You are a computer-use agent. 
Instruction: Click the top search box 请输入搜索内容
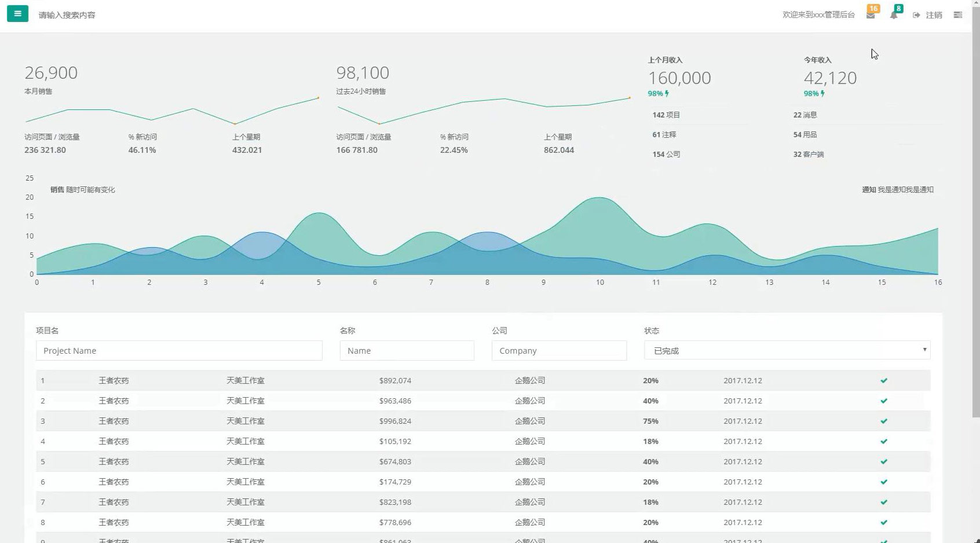[x=67, y=15]
